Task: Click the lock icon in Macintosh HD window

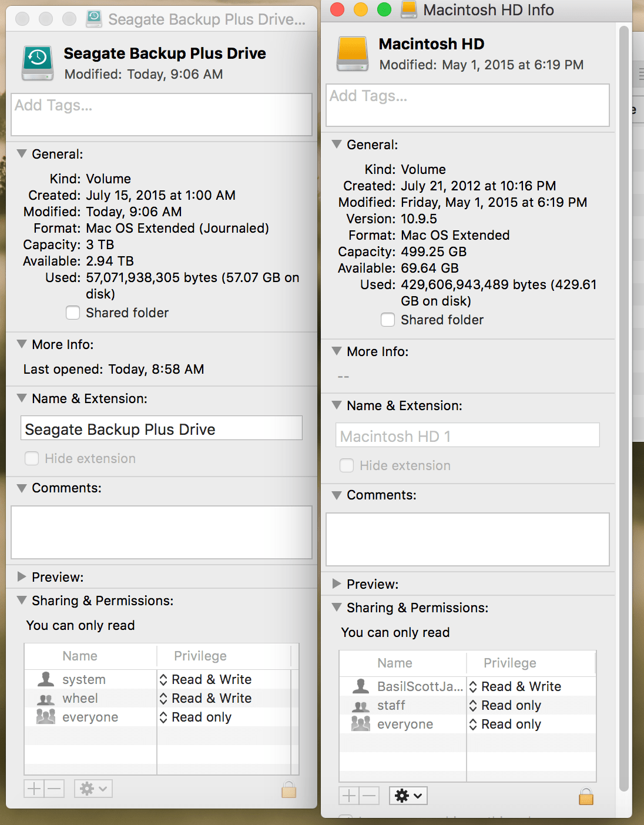Action: click(x=586, y=796)
